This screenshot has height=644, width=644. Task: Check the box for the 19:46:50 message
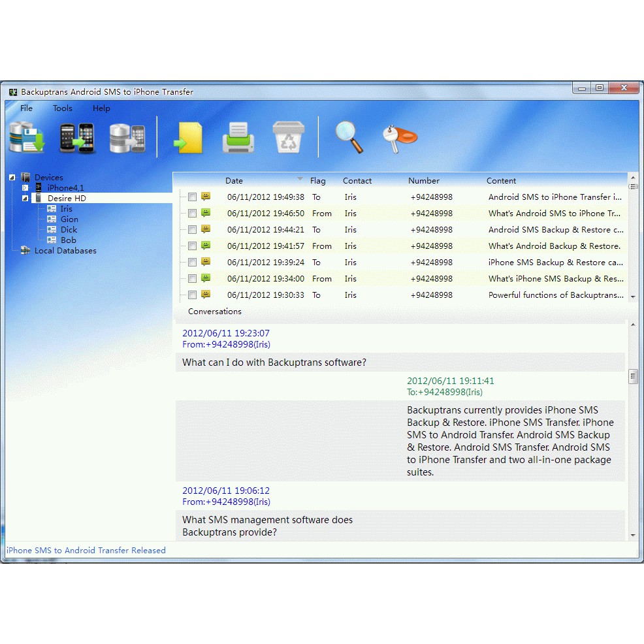tap(192, 213)
